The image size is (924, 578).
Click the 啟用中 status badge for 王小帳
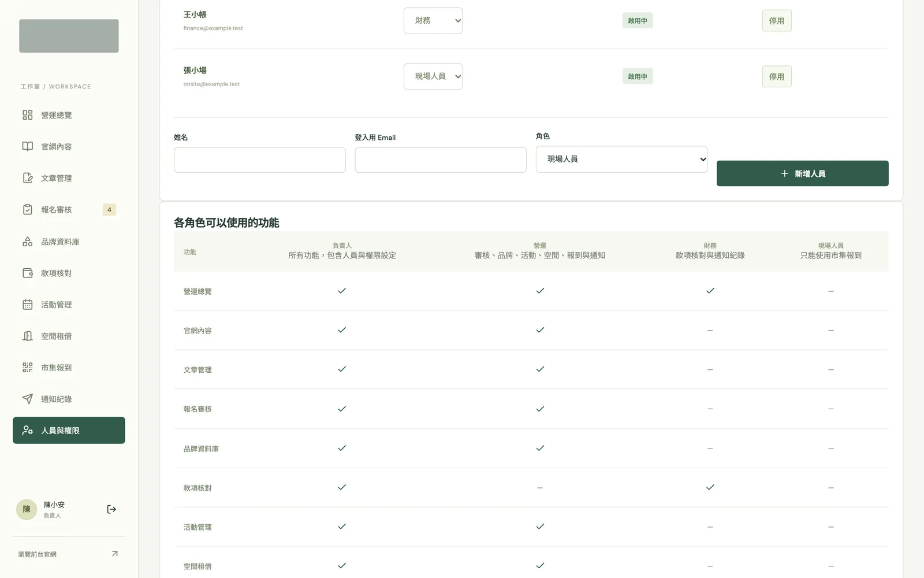[x=638, y=21]
